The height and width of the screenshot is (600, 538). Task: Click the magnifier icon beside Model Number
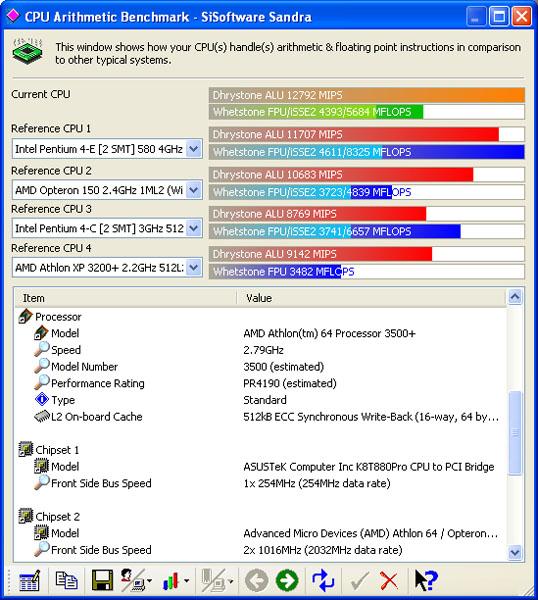click(x=41, y=366)
